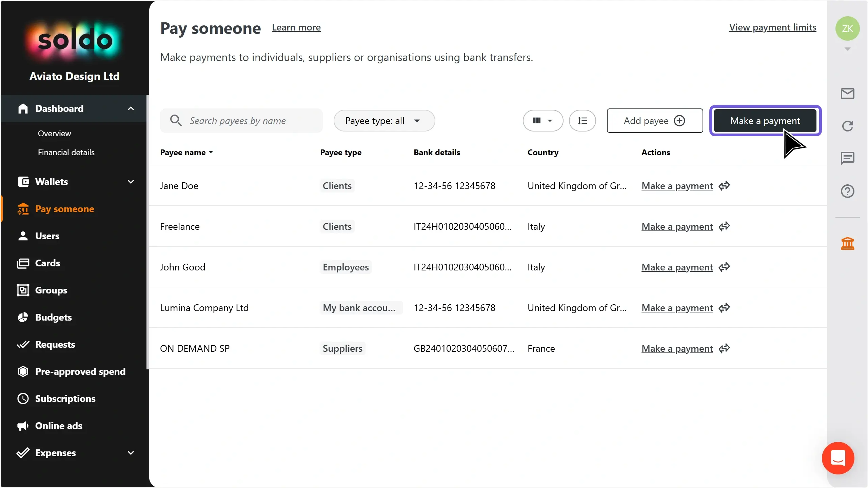This screenshot has height=488, width=868.
Task: Click transfer arrows icon for John Good
Action: pos(724,267)
